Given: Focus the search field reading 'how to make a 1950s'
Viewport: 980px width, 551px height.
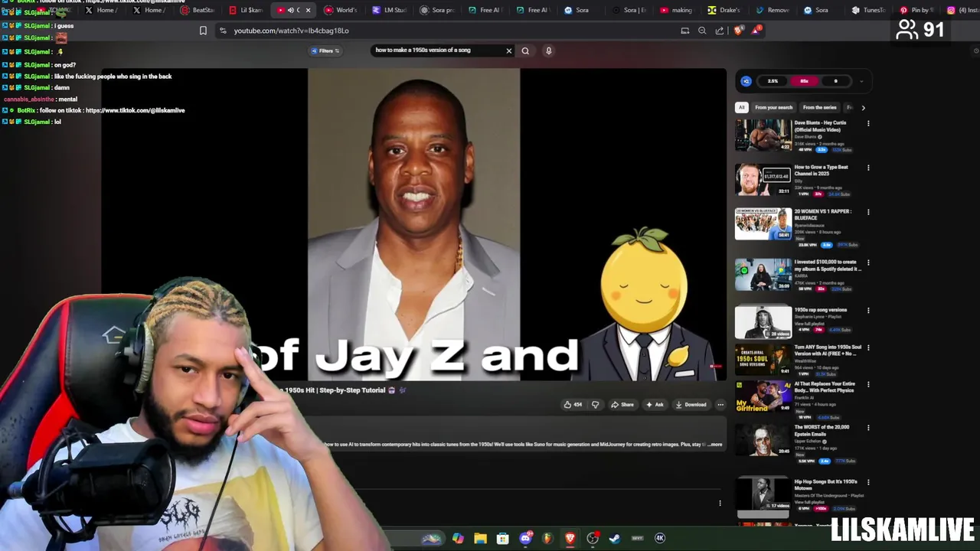Looking at the screenshot, I should (438, 51).
